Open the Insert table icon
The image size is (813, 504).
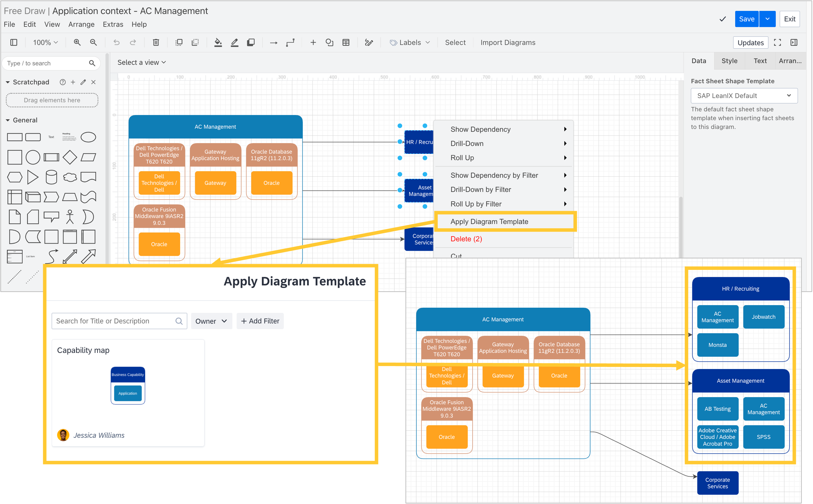click(x=346, y=42)
